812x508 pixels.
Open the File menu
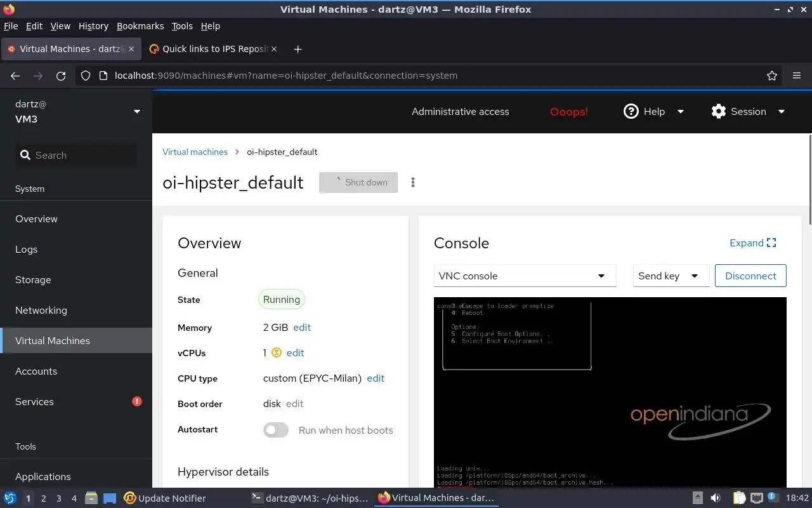pos(11,26)
